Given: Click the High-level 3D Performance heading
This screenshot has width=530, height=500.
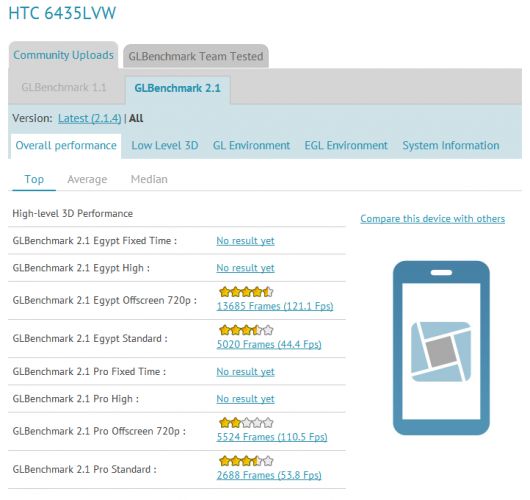Looking at the screenshot, I should pyautogui.click(x=73, y=214).
